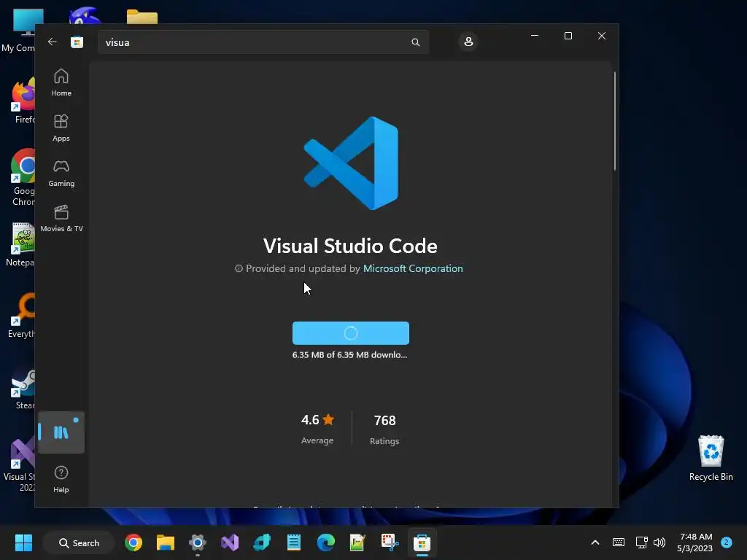
Task: Open Microsoft Edge from the taskbar
Action: [326, 542]
